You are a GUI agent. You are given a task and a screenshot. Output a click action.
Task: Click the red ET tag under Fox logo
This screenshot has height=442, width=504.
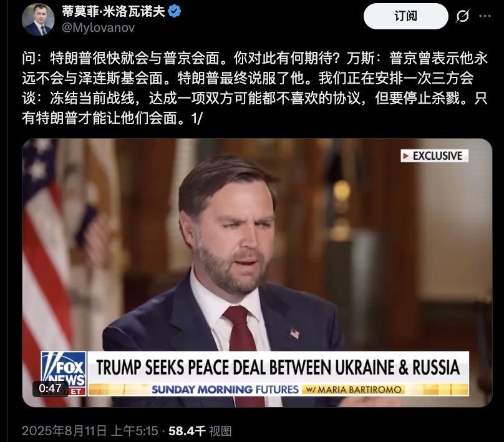tap(76, 391)
